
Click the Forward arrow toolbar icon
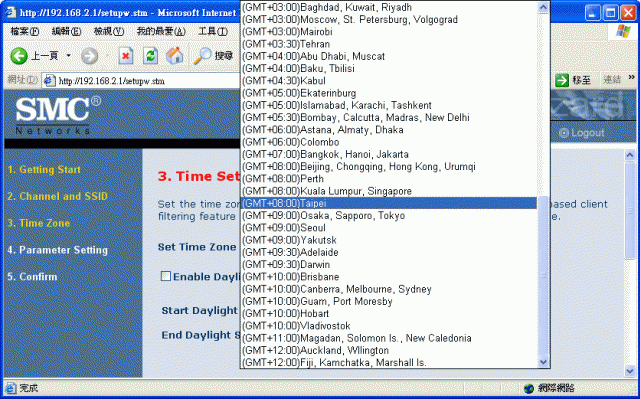89,56
